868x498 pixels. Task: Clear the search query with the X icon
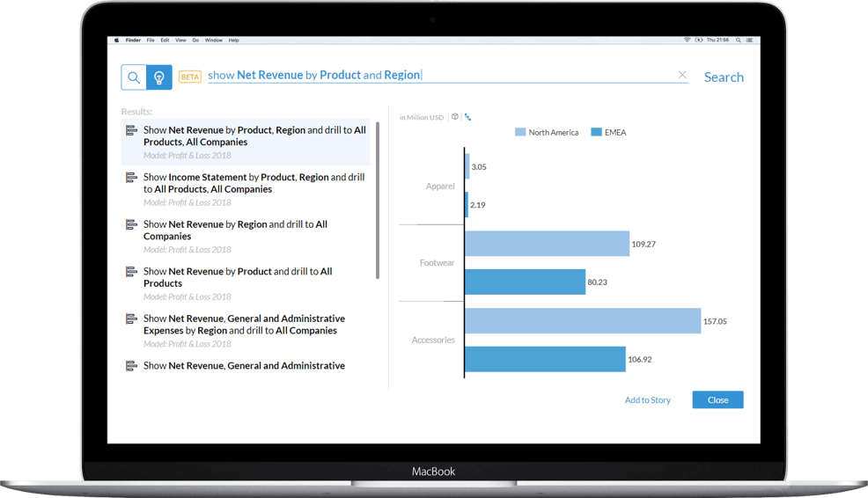point(682,75)
